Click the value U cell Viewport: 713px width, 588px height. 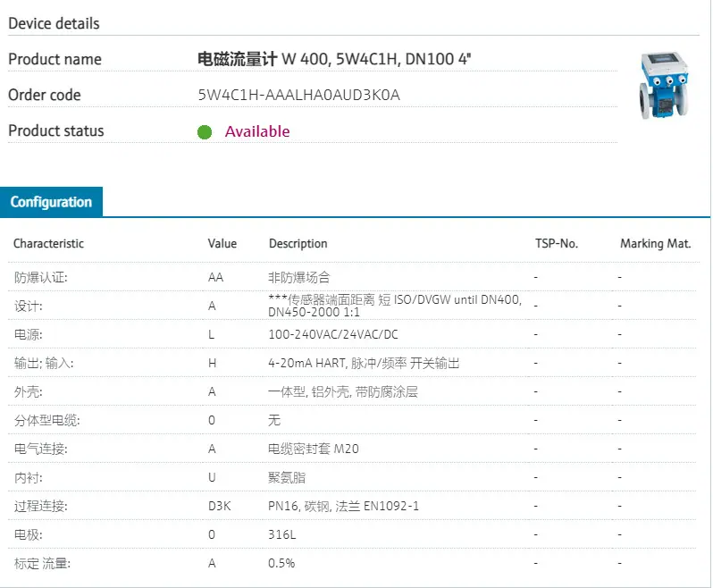[212, 477]
